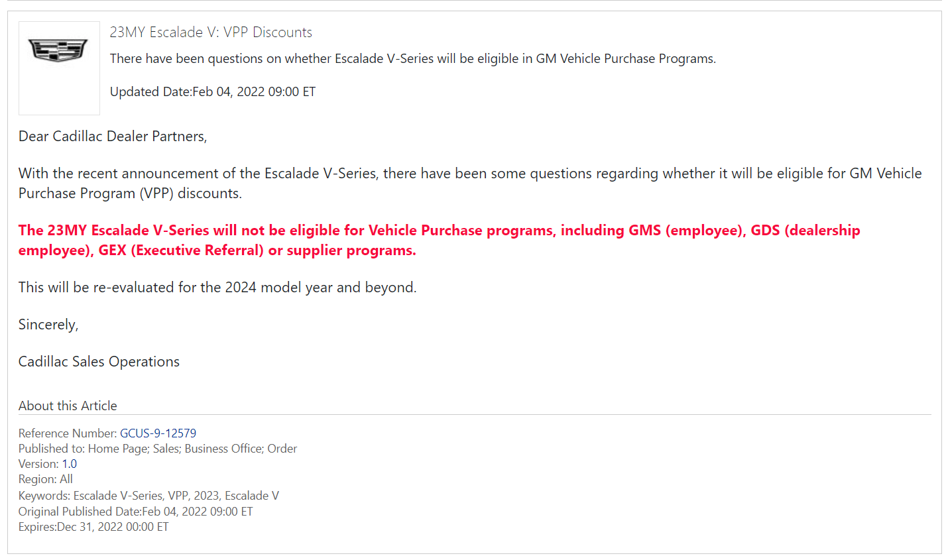
Task: Click the Published to Home Page line
Action: [158, 449]
